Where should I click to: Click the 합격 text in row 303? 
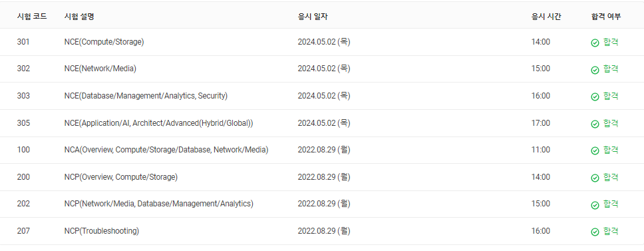pyautogui.click(x=611, y=96)
